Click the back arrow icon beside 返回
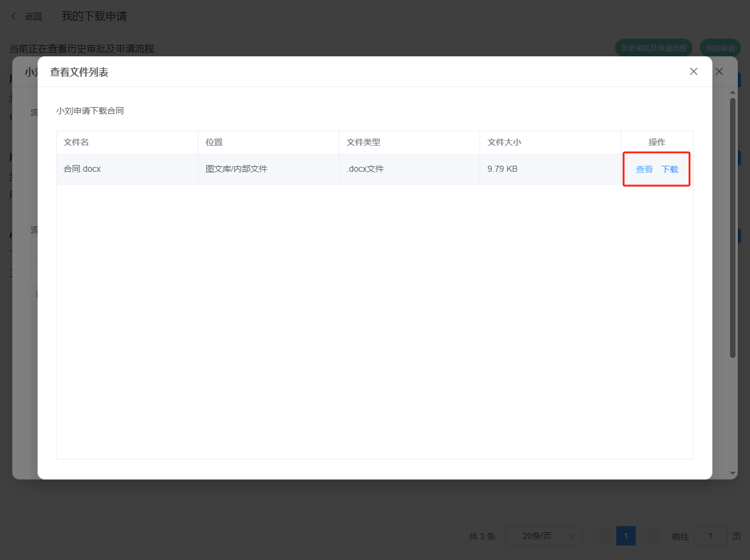This screenshot has height=560, width=750. (14, 16)
